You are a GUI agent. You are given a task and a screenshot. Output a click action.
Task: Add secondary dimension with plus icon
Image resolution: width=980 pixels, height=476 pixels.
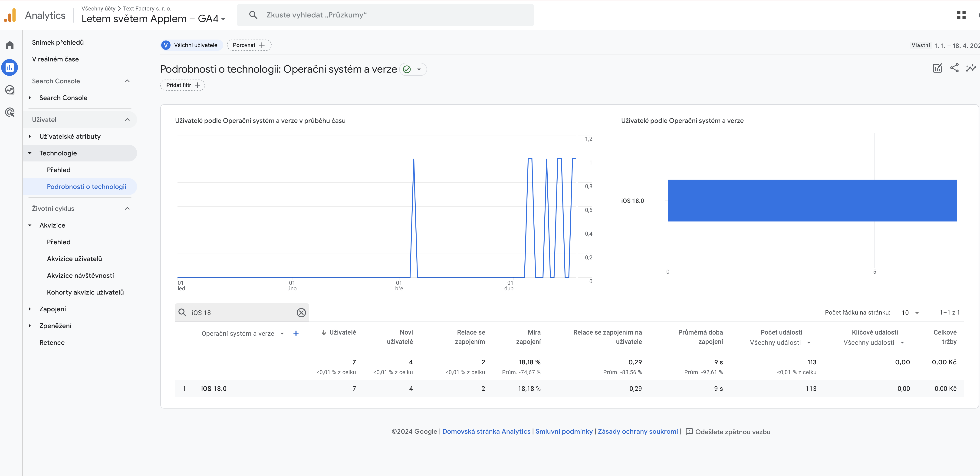click(296, 333)
